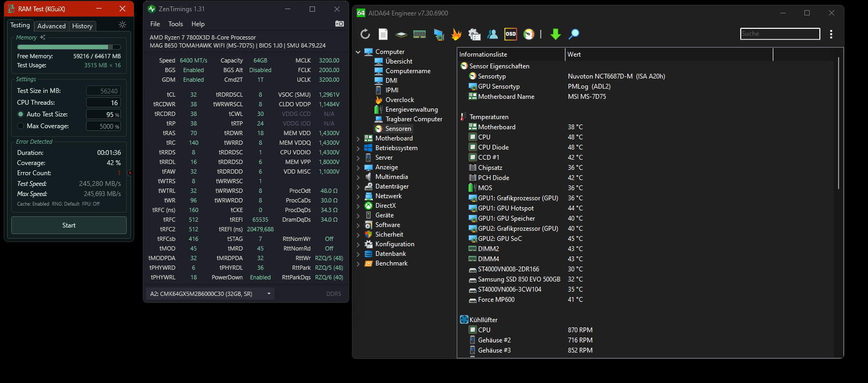Click the sparkles icon beside Memory heading
The width and height of the screenshot is (868, 383).
42,37
